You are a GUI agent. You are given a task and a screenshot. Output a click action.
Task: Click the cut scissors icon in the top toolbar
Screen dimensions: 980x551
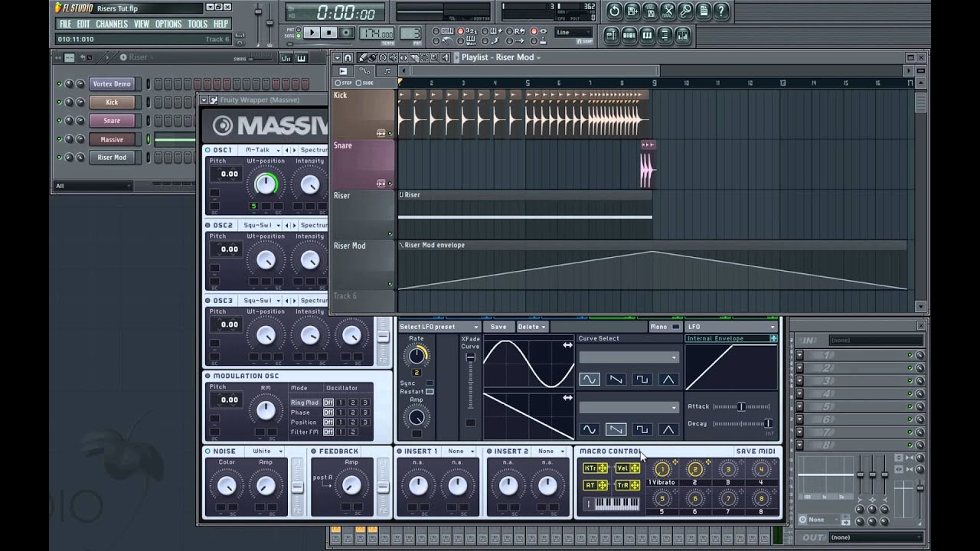pyautogui.click(x=668, y=11)
